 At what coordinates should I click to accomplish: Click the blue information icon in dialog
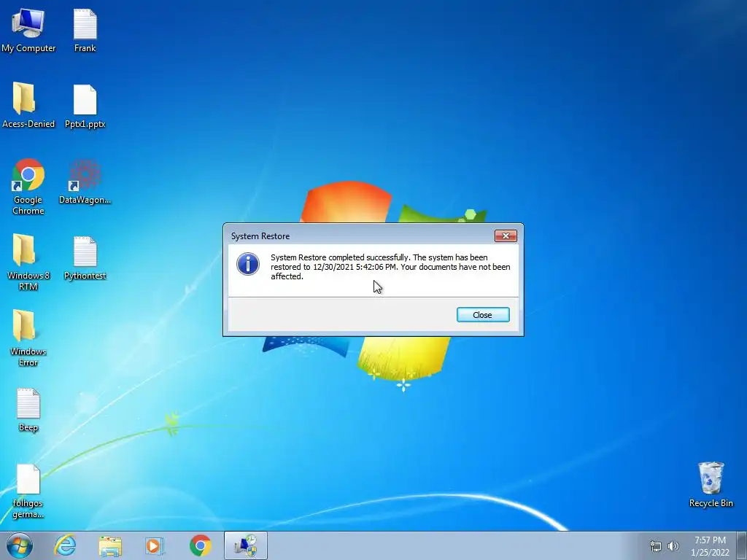(248, 264)
